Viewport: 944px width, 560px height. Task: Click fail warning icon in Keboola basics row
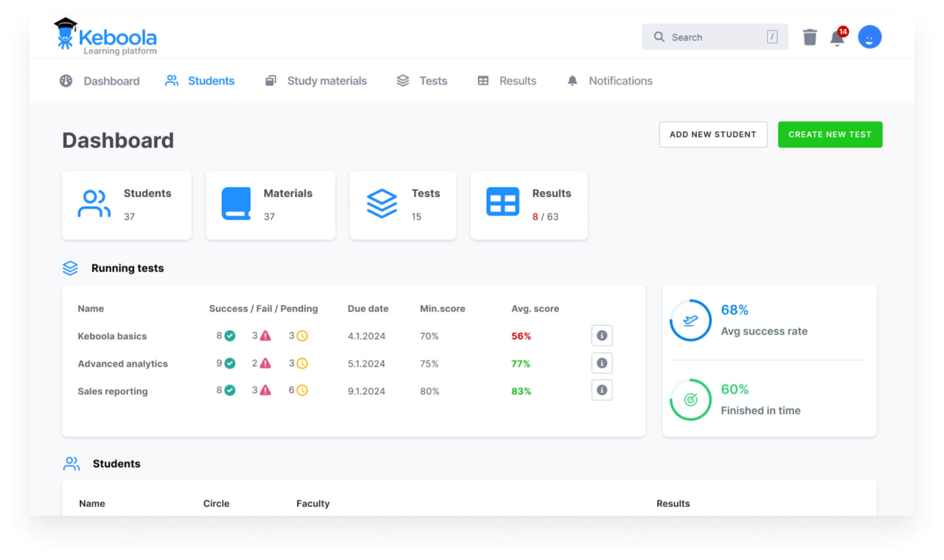tap(265, 336)
